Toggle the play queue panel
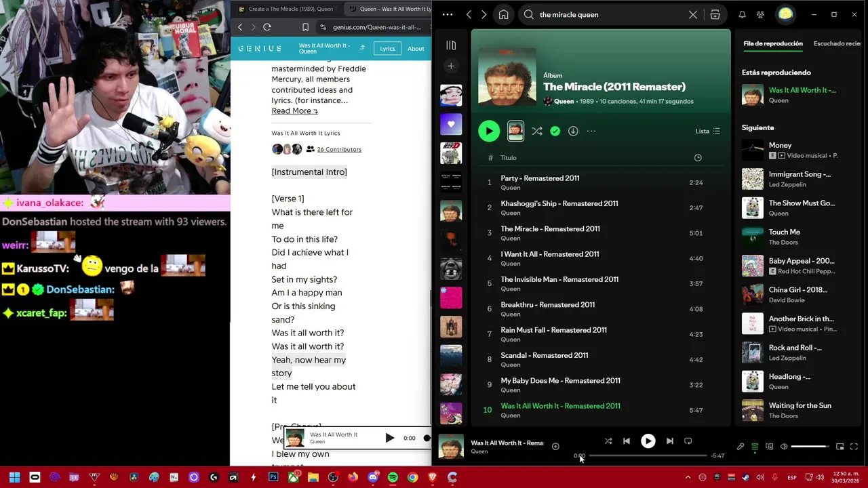Image resolution: width=868 pixels, height=488 pixels. 755,447
